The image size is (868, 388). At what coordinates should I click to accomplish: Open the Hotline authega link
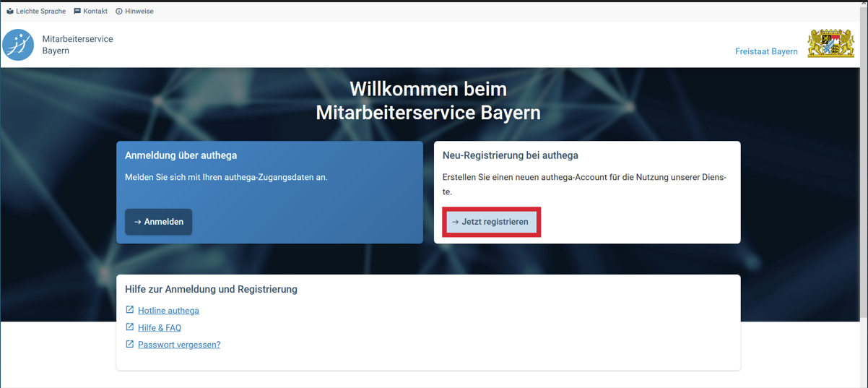click(x=168, y=311)
